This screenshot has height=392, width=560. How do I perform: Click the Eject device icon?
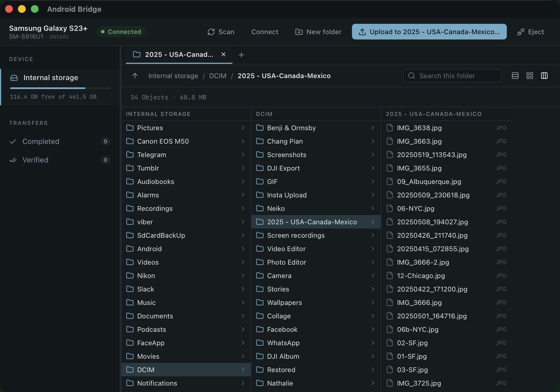[521, 32]
